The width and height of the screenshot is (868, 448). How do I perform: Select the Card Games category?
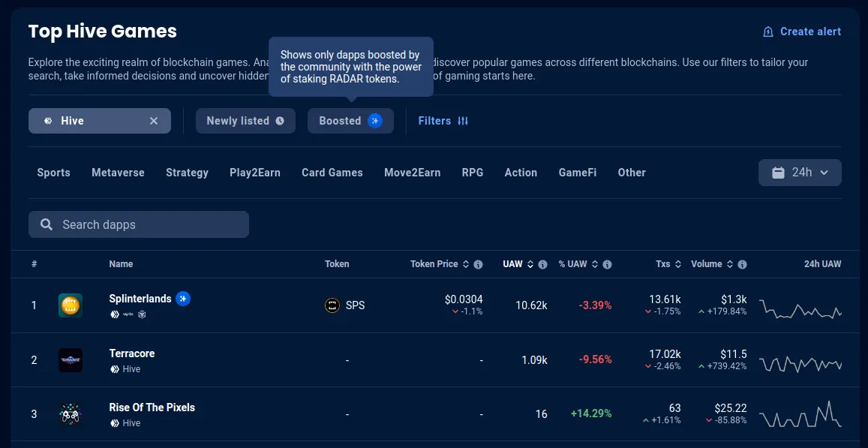[x=332, y=173]
